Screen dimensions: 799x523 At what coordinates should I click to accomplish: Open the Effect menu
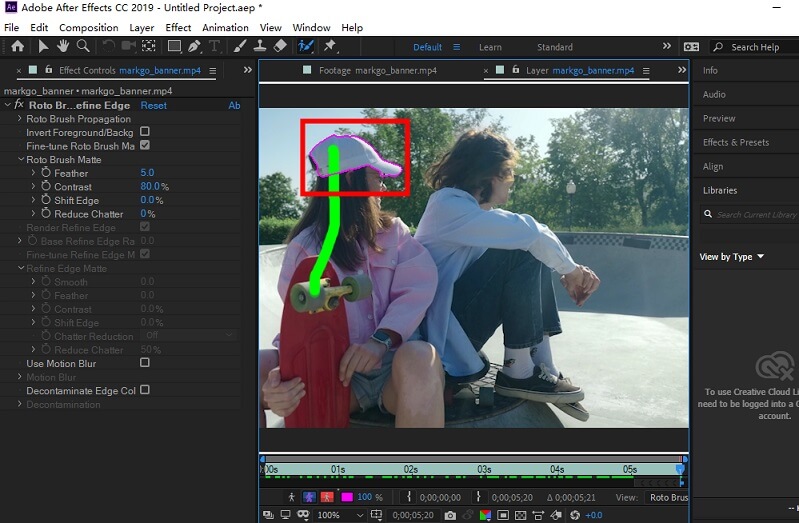[x=178, y=28]
